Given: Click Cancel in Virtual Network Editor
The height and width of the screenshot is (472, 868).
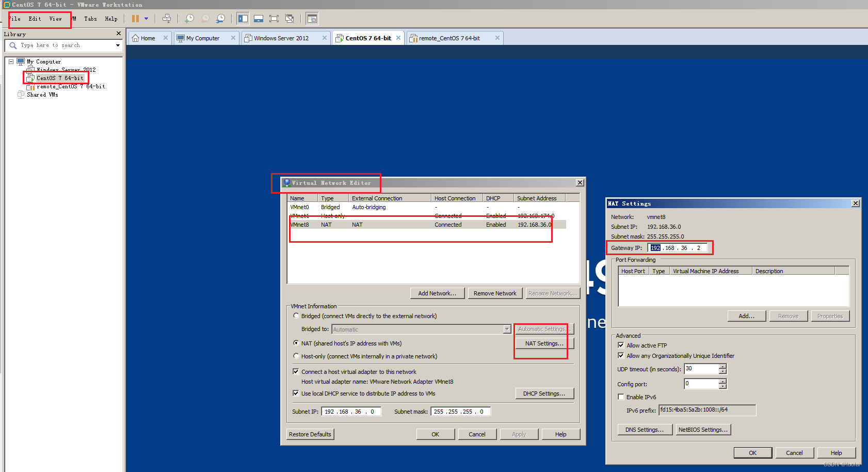Looking at the screenshot, I should coord(477,434).
